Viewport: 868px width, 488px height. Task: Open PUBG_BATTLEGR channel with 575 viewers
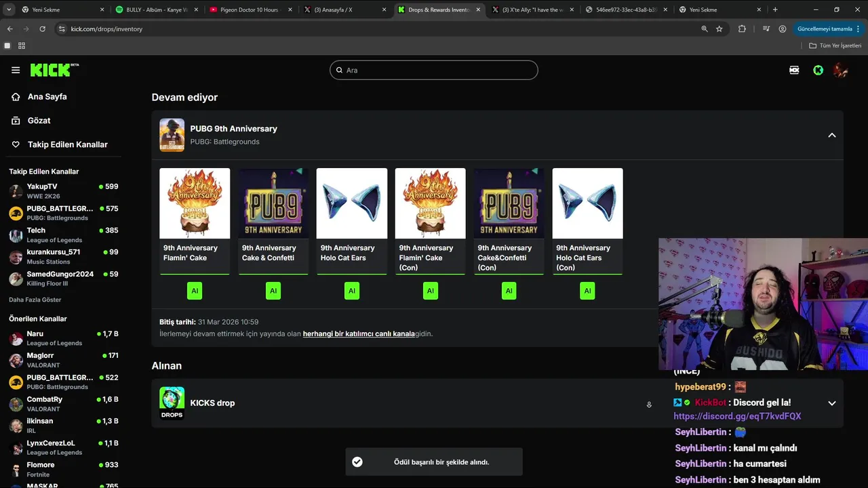coord(63,213)
